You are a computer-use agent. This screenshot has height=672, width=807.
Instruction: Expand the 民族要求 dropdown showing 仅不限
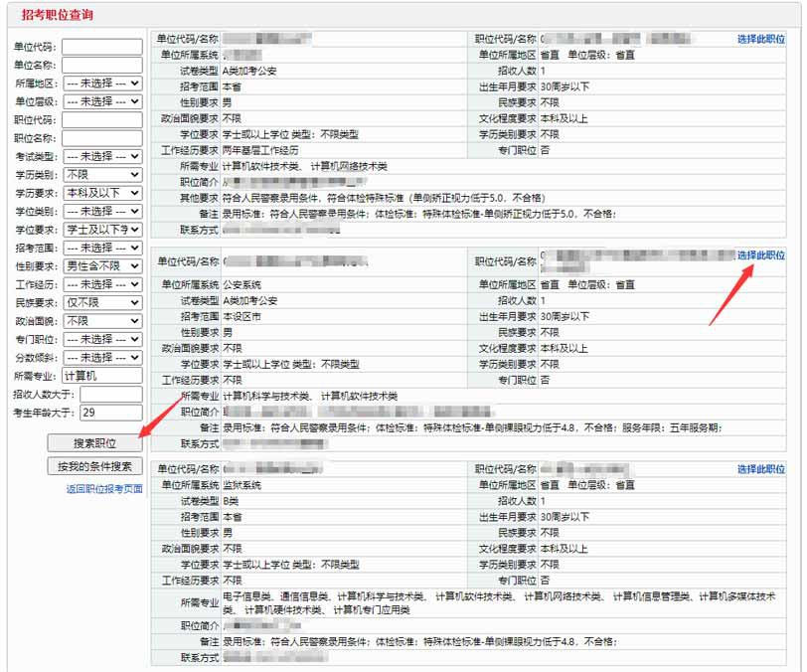(102, 302)
